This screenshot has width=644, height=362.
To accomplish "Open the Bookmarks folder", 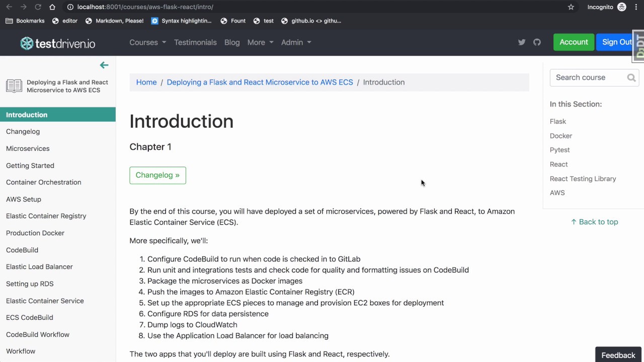I will [25, 21].
